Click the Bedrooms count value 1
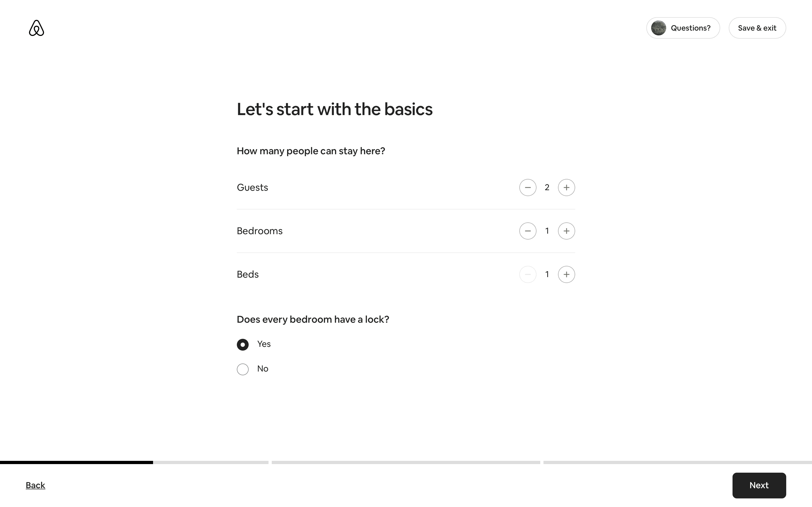812x507 pixels. click(547, 231)
